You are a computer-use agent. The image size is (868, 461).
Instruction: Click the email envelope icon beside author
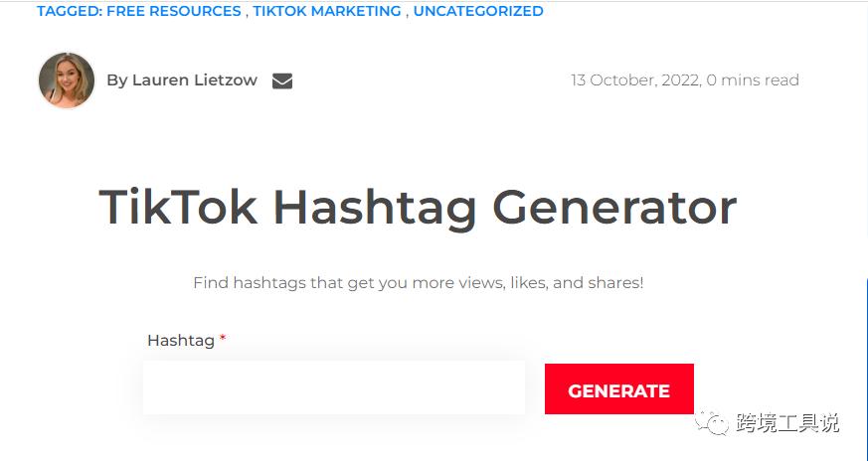[282, 80]
